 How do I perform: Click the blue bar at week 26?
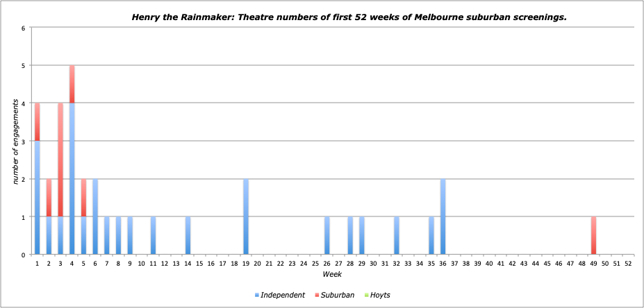click(x=327, y=236)
